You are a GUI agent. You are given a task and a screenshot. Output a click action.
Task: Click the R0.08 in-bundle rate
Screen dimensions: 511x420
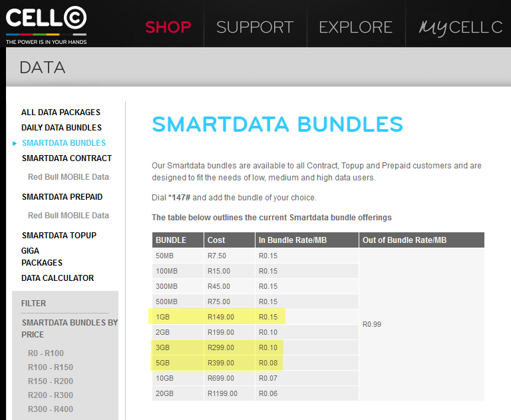307,363
